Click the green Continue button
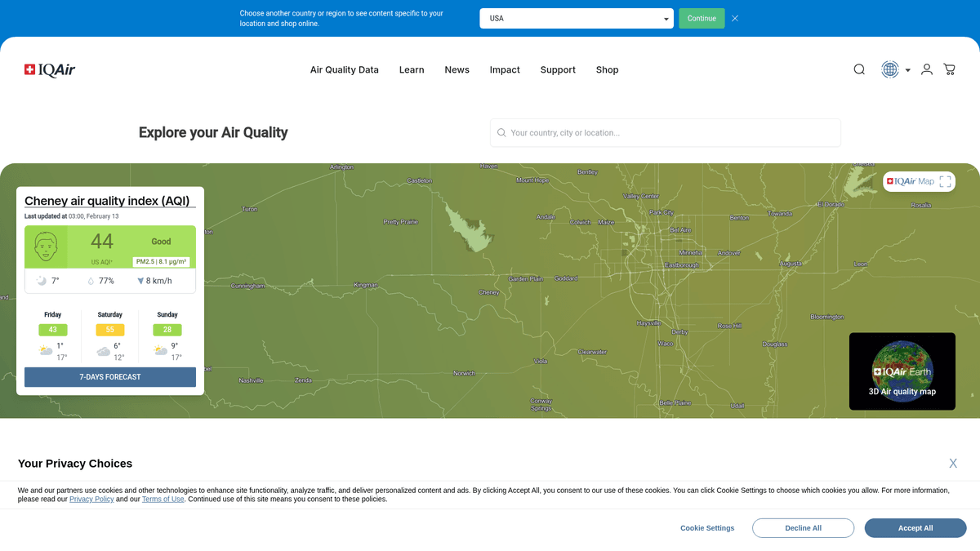Viewport: 980px width, 551px height. coord(702,18)
